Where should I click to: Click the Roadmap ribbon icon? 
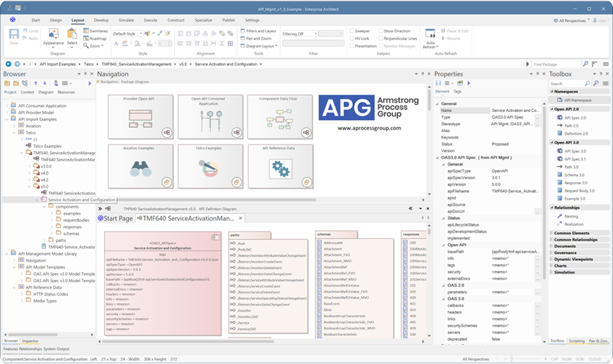tap(86, 39)
